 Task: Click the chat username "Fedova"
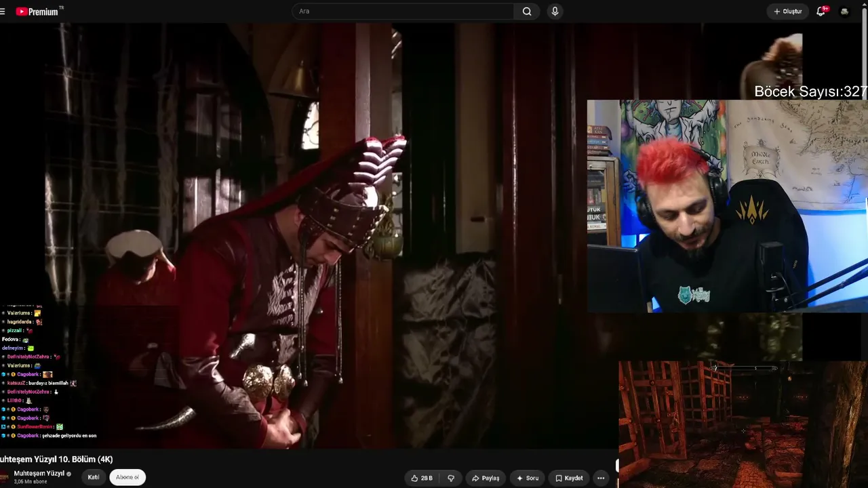tap(9, 340)
